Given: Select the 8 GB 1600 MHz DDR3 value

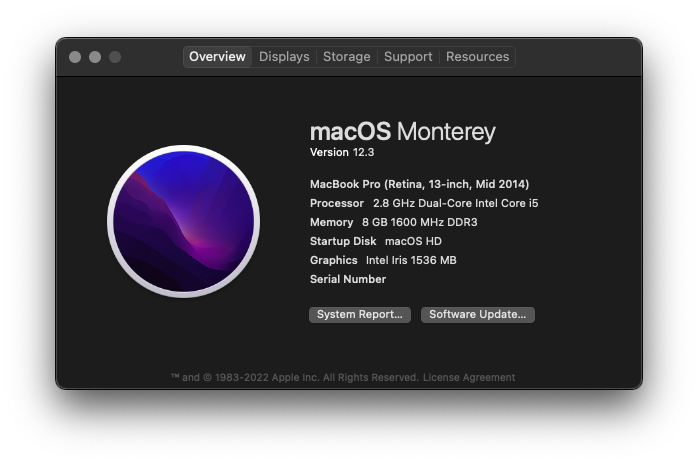Looking at the screenshot, I should (419, 222).
